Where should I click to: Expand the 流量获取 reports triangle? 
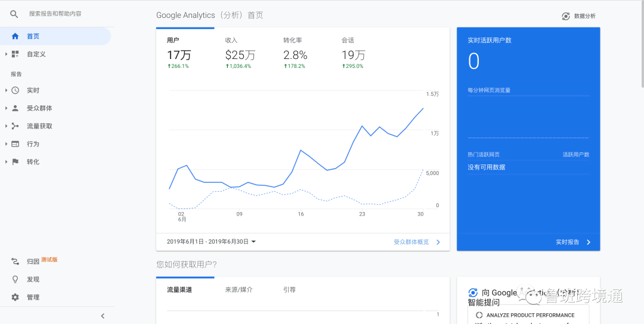pyautogui.click(x=6, y=126)
